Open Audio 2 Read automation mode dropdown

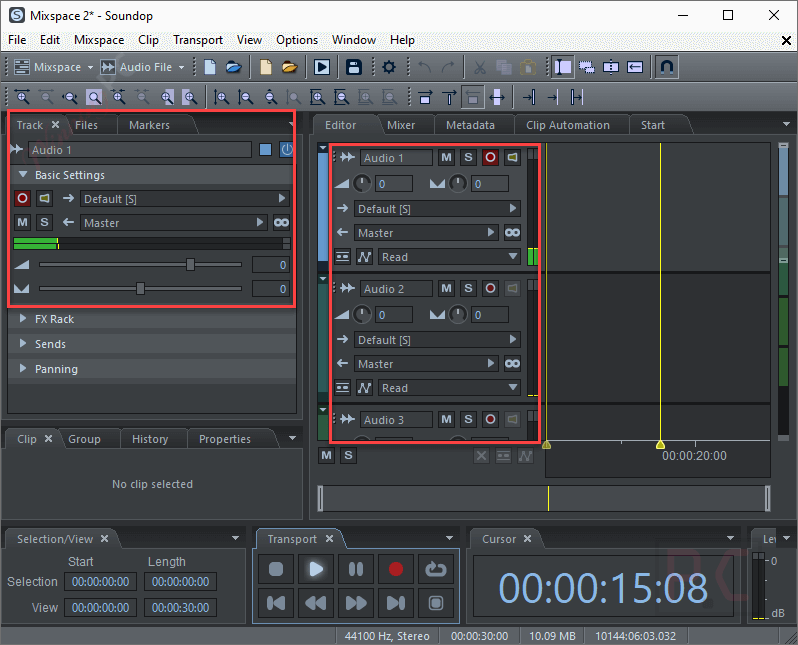(449, 388)
